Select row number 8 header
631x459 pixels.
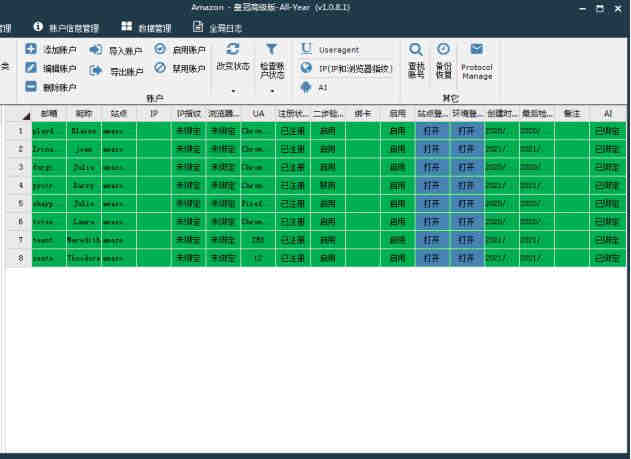[20, 258]
